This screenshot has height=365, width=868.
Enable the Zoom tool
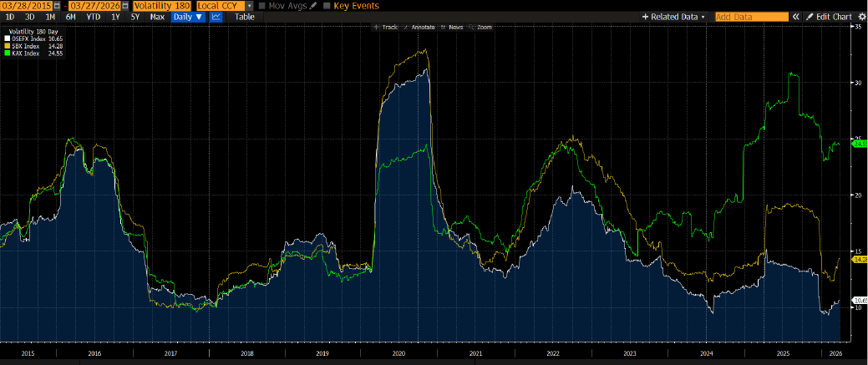tap(480, 28)
